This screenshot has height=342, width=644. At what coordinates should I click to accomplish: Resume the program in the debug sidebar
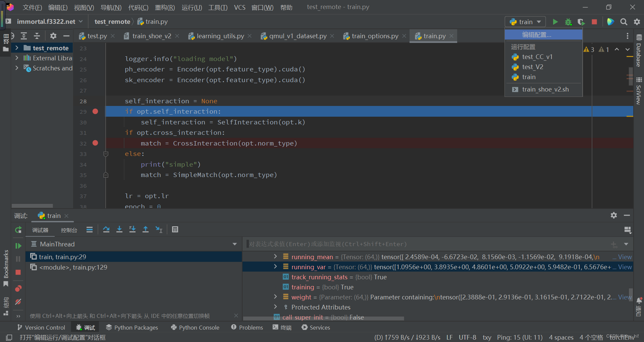tap(18, 245)
